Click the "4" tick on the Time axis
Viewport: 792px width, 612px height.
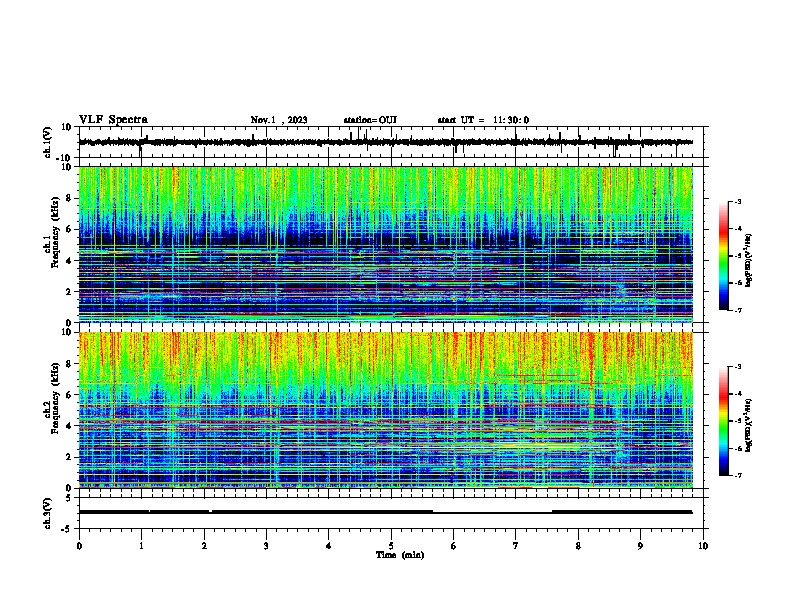(329, 546)
